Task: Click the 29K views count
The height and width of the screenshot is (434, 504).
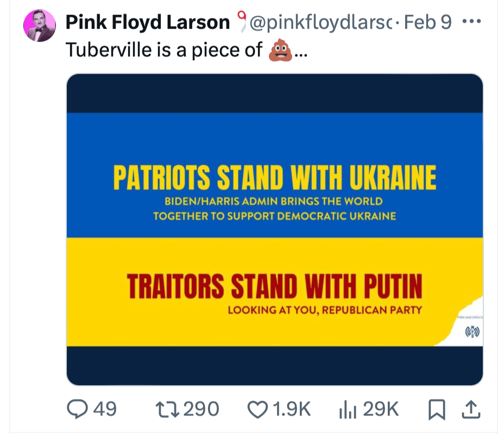Action: pyautogui.click(x=380, y=409)
